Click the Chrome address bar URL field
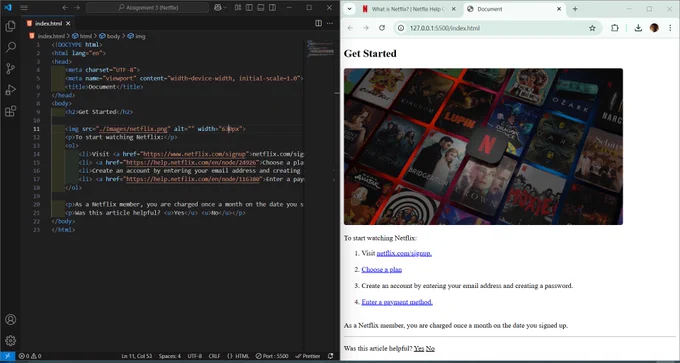Image resolution: width=680 pixels, height=363 pixels. pyautogui.click(x=494, y=28)
